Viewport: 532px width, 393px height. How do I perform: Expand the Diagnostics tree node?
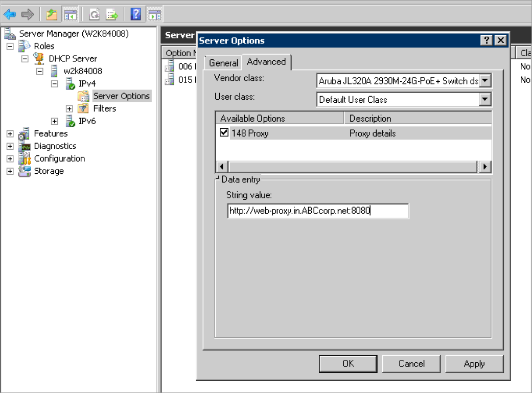point(10,146)
